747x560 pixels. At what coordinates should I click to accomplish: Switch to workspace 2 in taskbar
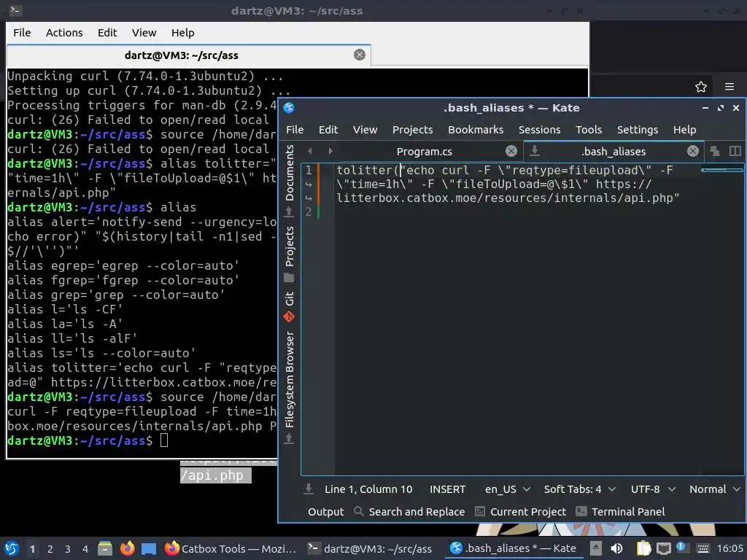tap(50, 549)
